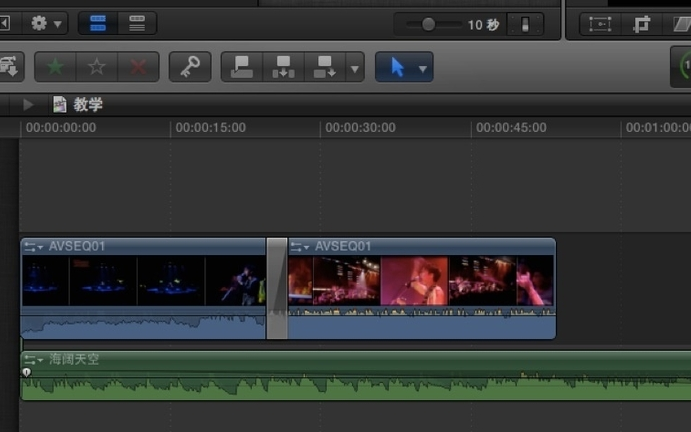
Task: Select the transition between AVSEQ01 clips
Action: click(x=277, y=288)
